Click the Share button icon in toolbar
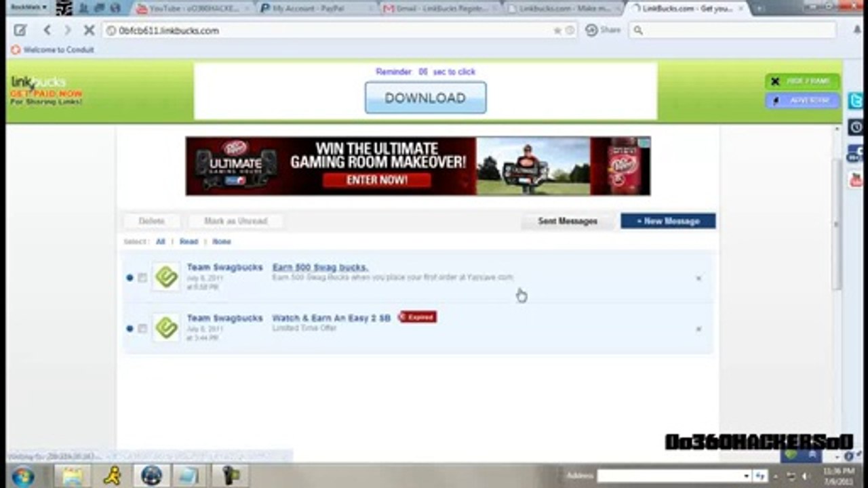868x488 pixels. click(x=603, y=30)
